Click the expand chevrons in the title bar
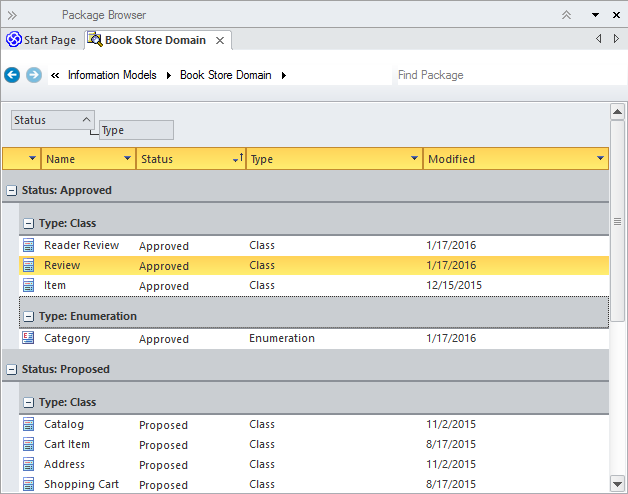The image size is (628, 494). coord(12,15)
